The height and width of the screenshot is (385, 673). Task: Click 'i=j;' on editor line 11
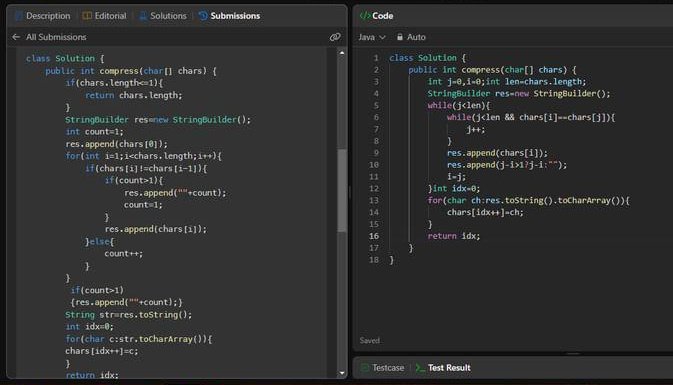coord(456,177)
